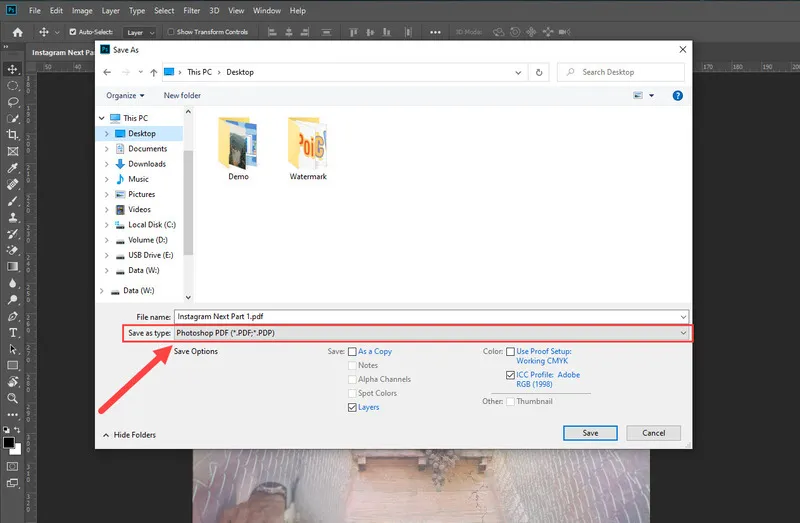800x523 pixels.
Task: Enable the As a Copy checkbox
Action: pyautogui.click(x=352, y=352)
